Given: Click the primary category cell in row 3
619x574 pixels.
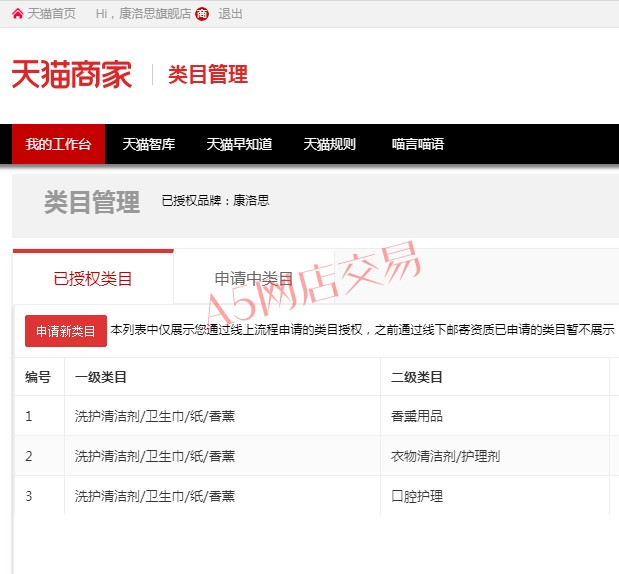Looking at the screenshot, I should (223, 496).
